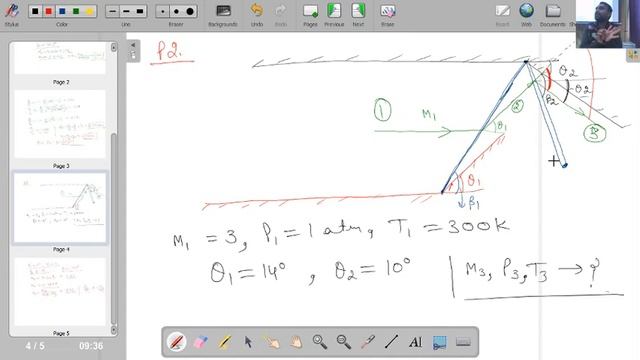Open the Documents folder
Viewport: 640px width, 360px height.
point(552,15)
